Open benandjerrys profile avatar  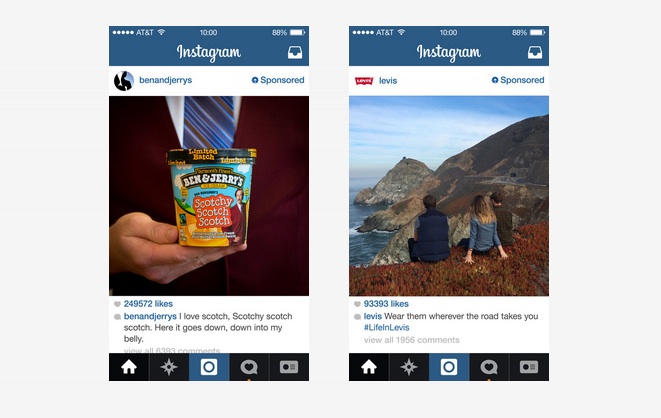[x=124, y=80]
